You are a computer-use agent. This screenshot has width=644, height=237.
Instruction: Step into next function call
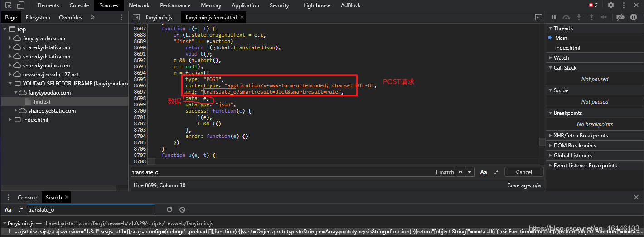(x=579, y=17)
